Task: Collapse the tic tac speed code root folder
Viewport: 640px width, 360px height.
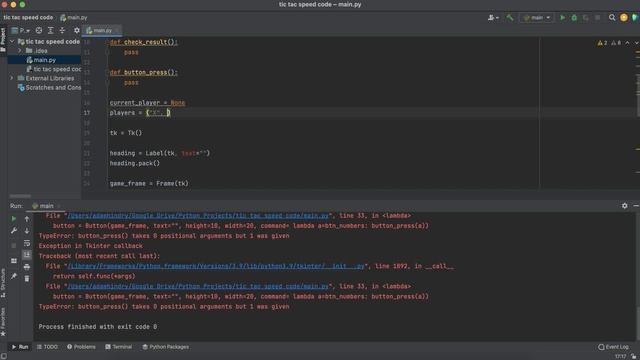Action: tap(12, 42)
